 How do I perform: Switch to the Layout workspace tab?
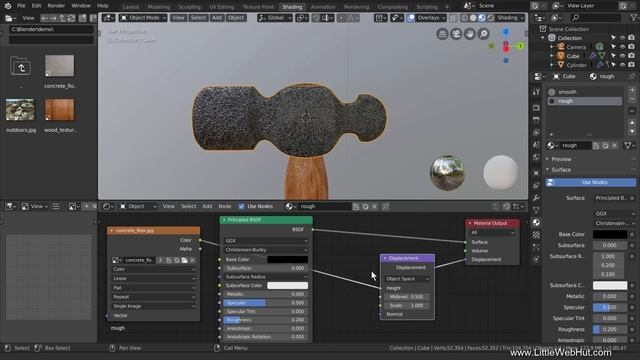131,7
